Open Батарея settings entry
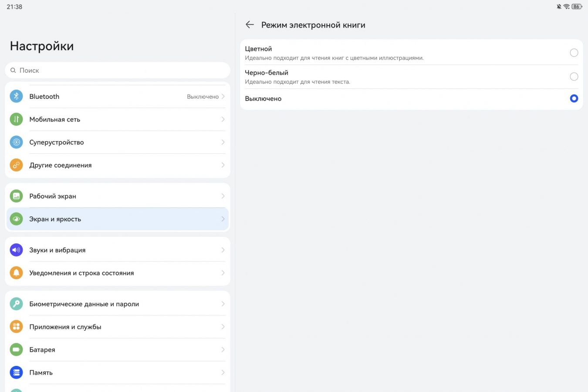The height and width of the screenshot is (392, 588). point(118,350)
